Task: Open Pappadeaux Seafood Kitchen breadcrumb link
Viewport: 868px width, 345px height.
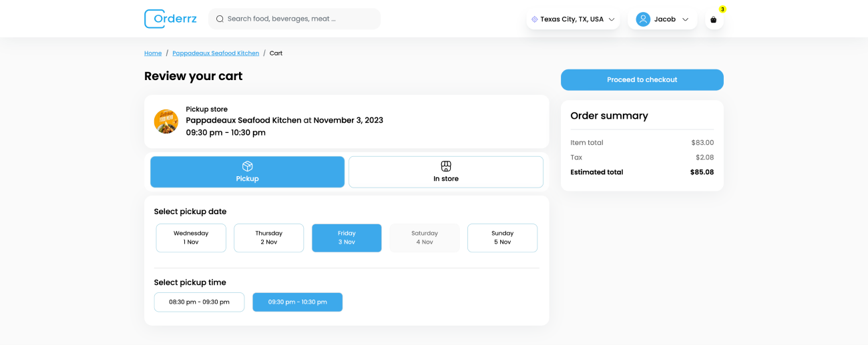Action: 216,53
